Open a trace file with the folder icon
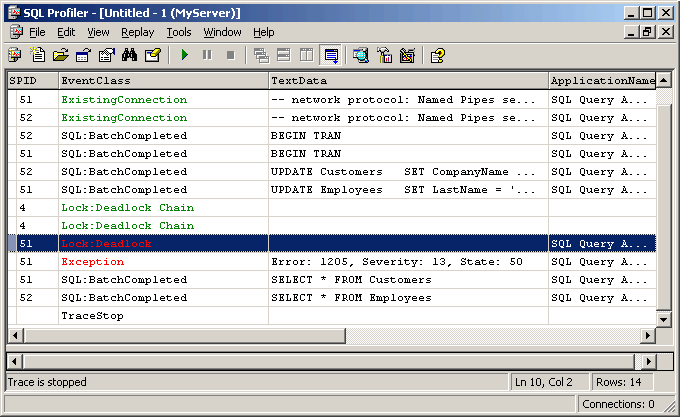 click(x=61, y=55)
